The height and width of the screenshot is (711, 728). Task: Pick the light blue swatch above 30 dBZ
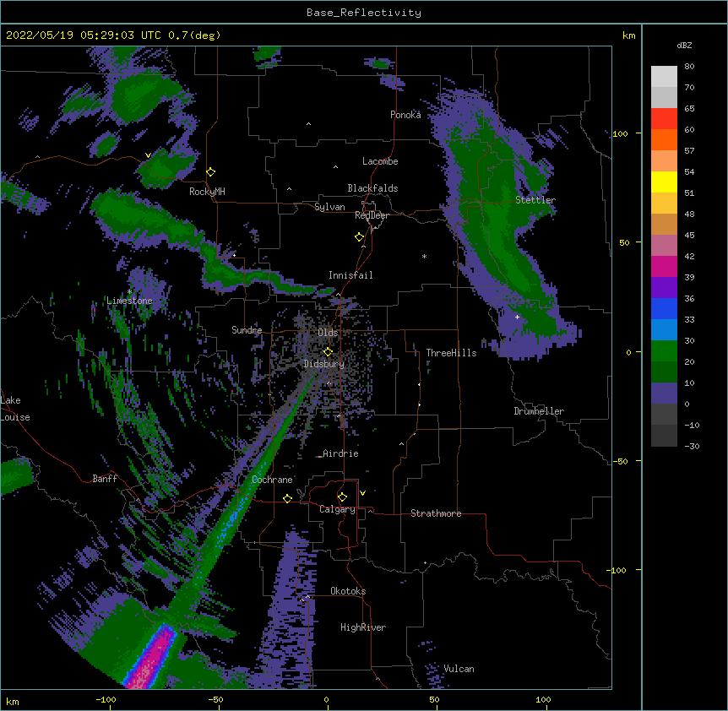pos(664,329)
